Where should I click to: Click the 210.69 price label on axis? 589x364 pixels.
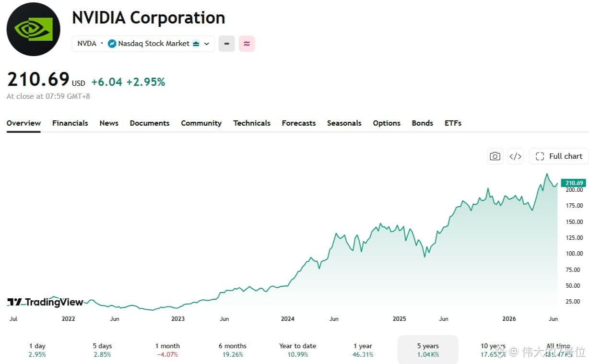pyautogui.click(x=574, y=183)
